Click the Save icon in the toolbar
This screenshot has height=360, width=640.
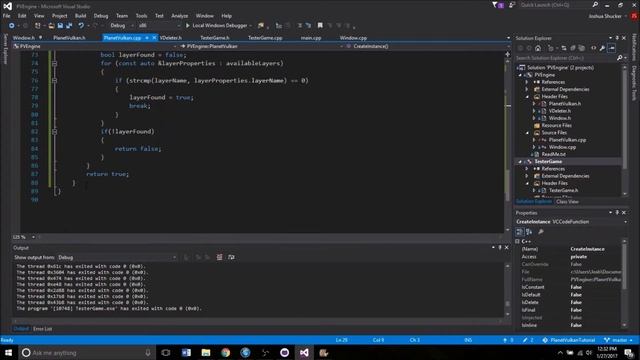[60, 26]
